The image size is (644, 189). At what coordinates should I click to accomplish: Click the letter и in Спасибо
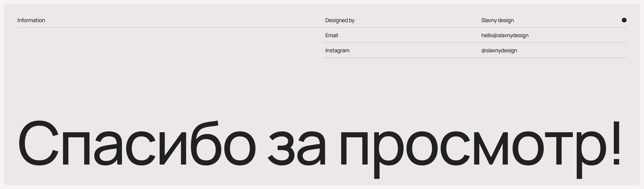point(173,149)
